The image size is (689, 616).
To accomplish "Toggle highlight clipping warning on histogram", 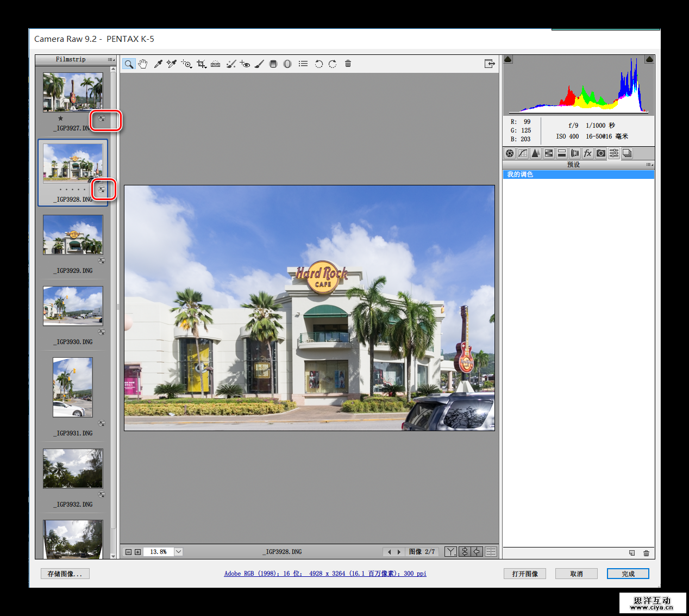I will coord(649,59).
